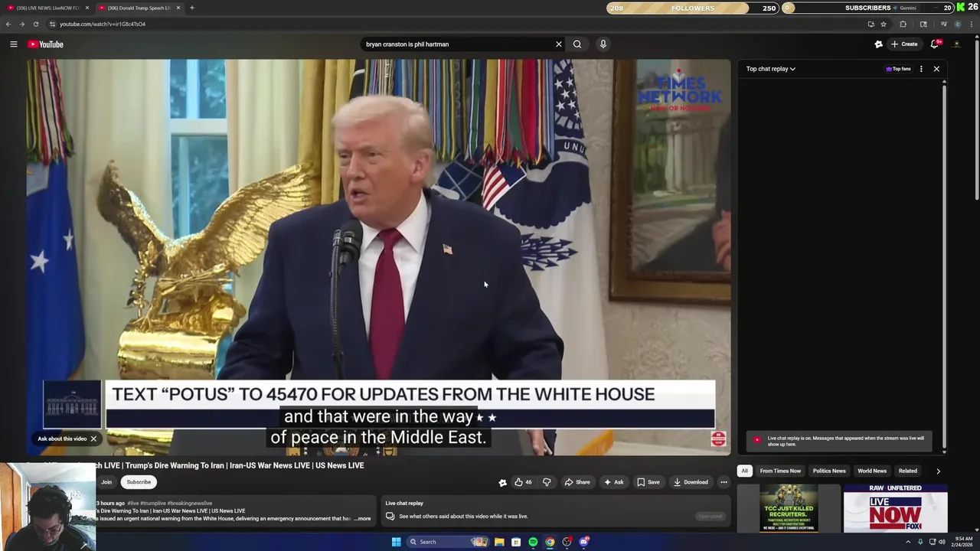This screenshot has height=551, width=980.
Task: Click chat panel scrollbar
Action: click(944, 268)
